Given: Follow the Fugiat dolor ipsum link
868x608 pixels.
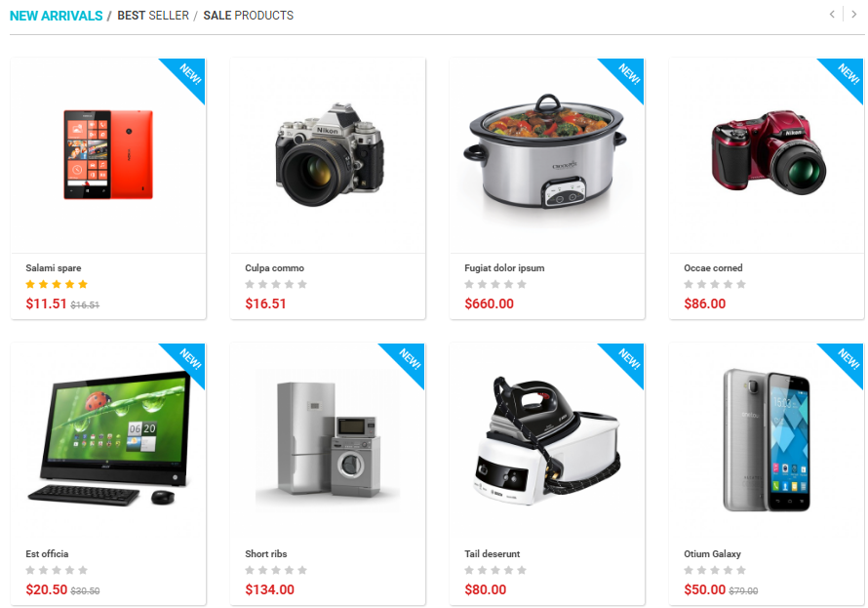Looking at the screenshot, I should click(x=504, y=268).
